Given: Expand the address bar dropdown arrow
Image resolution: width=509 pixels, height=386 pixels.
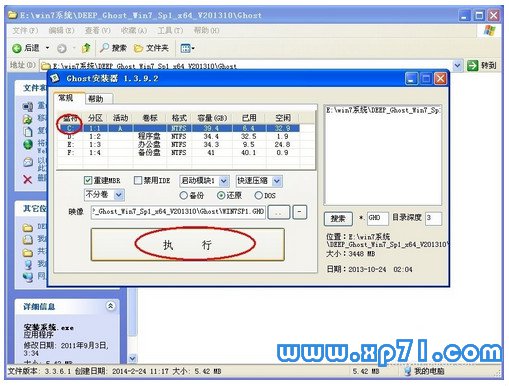Looking at the screenshot, I should [x=458, y=65].
